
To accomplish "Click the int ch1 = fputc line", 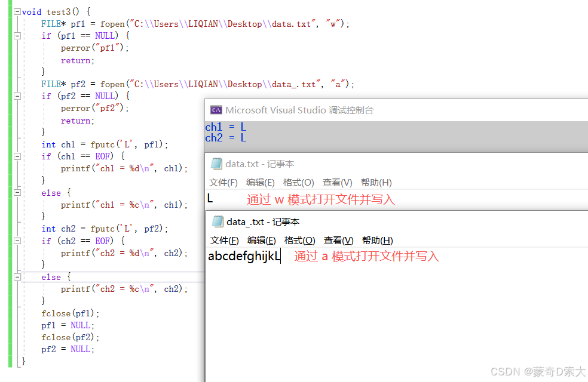I will (x=105, y=144).
